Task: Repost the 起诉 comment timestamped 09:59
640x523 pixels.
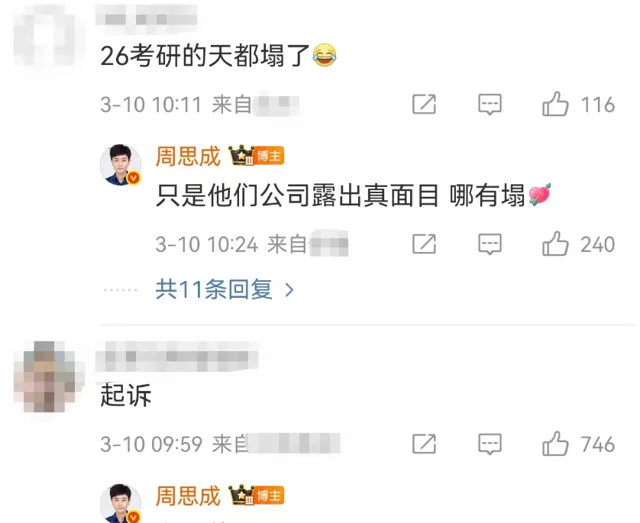Action: pos(424,444)
